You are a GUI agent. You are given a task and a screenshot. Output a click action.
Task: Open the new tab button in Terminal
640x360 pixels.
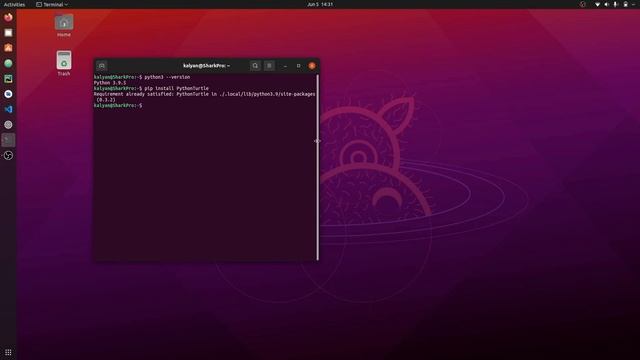pyautogui.click(x=102, y=66)
